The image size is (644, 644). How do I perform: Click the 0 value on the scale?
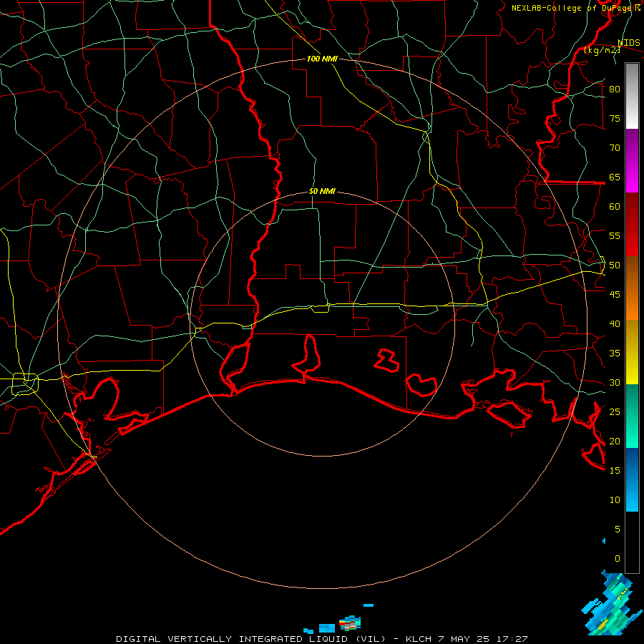point(618,559)
